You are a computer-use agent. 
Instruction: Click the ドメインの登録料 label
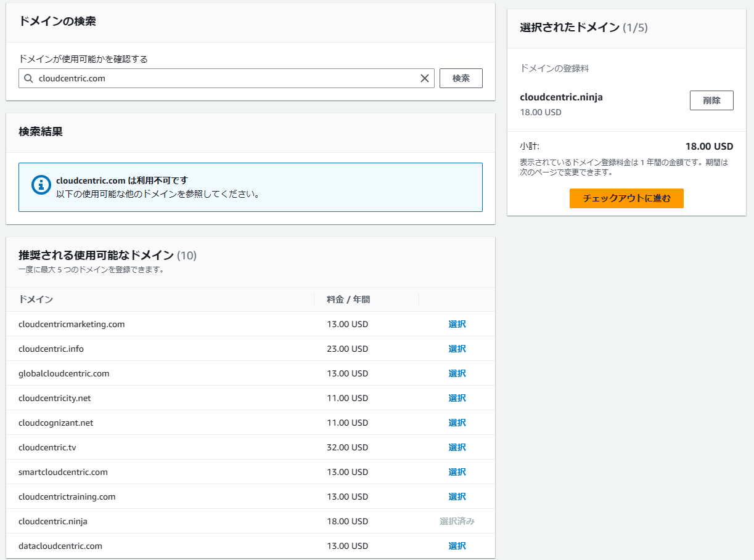(x=554, y=68)
